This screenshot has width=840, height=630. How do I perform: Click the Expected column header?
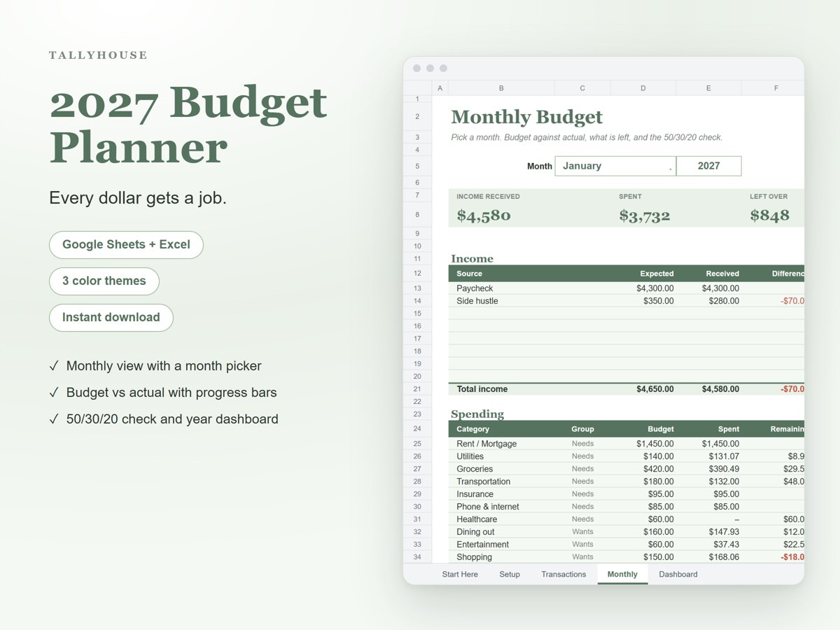pyautogui.click(x=657, y=274)
